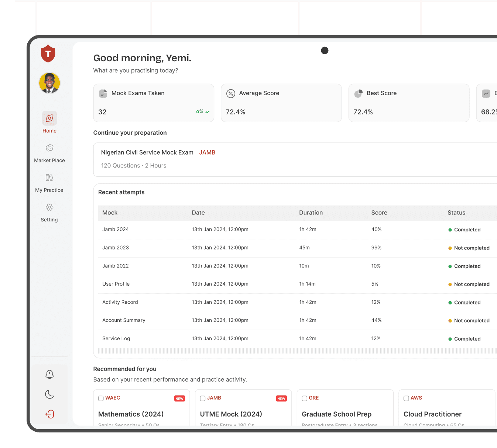Select the Jamb 2023 attempt row
This screenshot has height=448, width=497.
pos(298,248)
